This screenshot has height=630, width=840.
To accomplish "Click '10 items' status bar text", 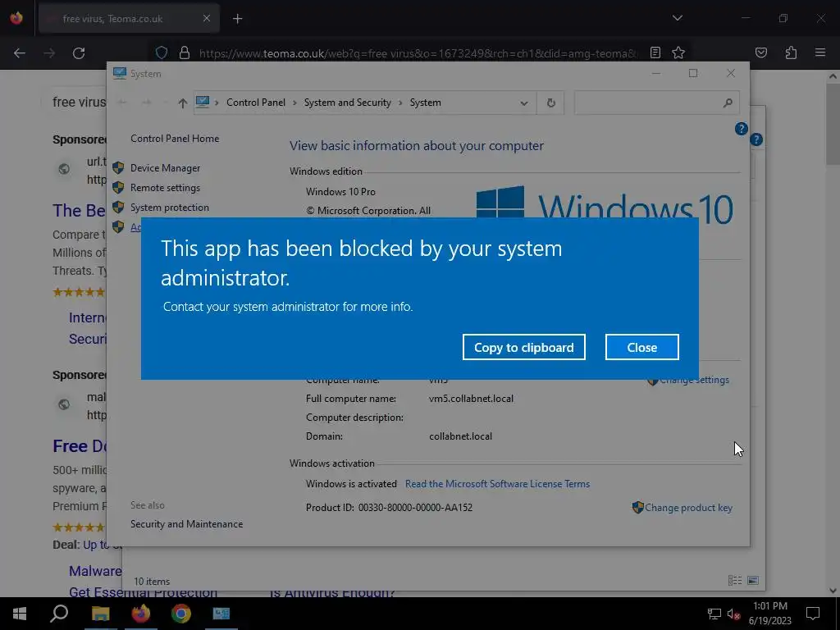I will tap(152, 582).
